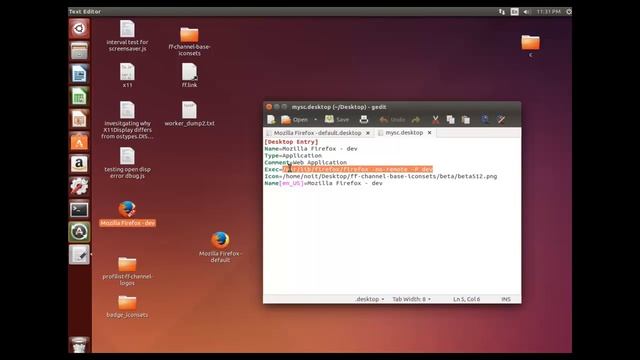This screenshot has height=360, width=640.
Task: Cut selection with the scissors icon
Action: [x=436, y=120]
